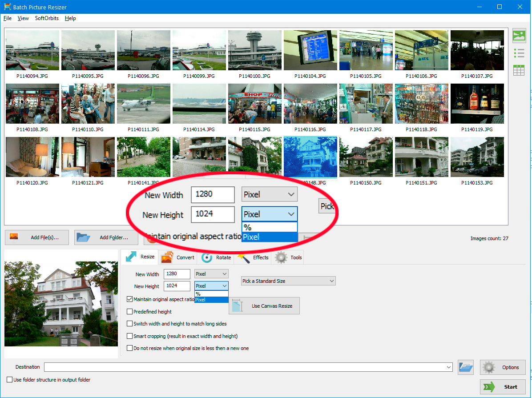Screen dimensions: 532x398
Task: Open the SoftOrbits menu
Action: click(47, 18)
